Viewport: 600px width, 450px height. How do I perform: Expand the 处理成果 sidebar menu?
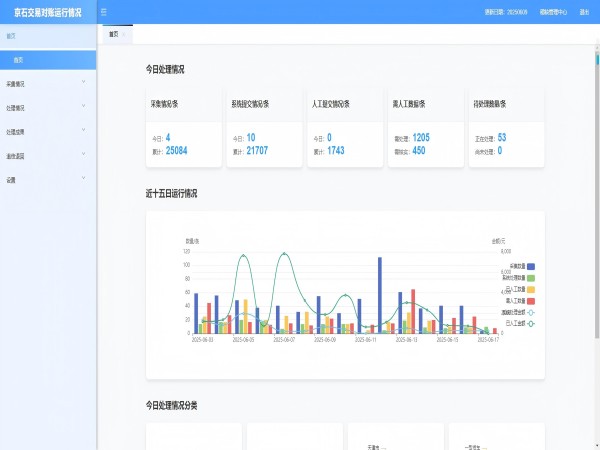pos(47,132)
